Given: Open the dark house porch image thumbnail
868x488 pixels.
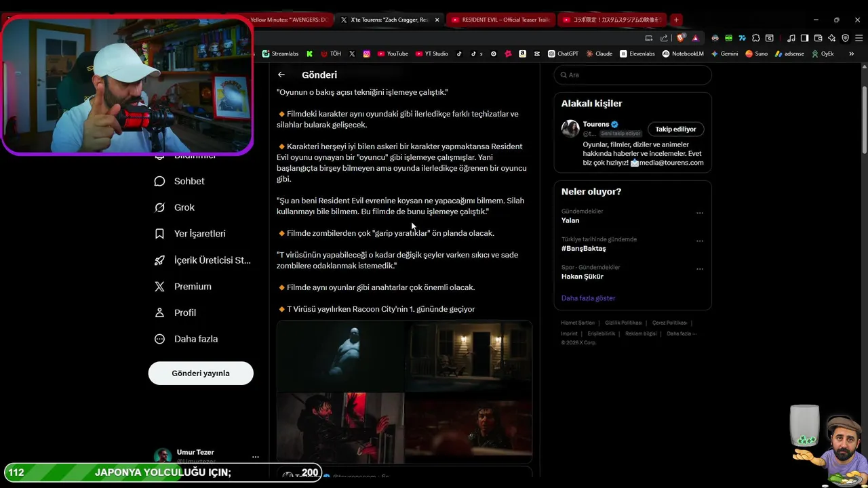Looking at the screenshot, I should click(x=469, y=356).
